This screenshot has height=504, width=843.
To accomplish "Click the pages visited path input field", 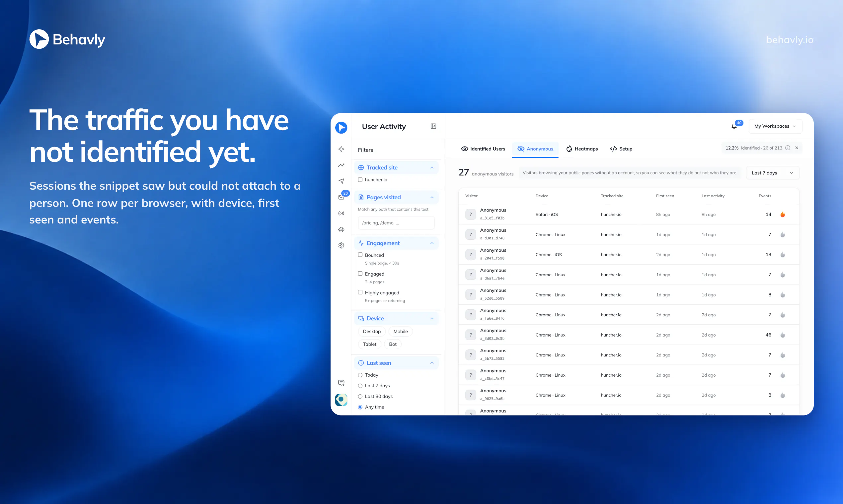I will point(396,223).
